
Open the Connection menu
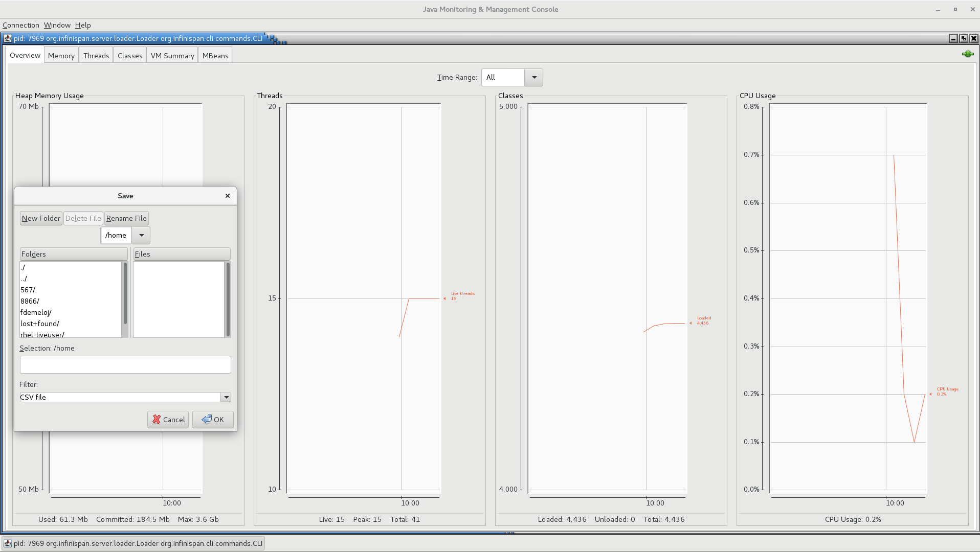[x=21, y=25]
